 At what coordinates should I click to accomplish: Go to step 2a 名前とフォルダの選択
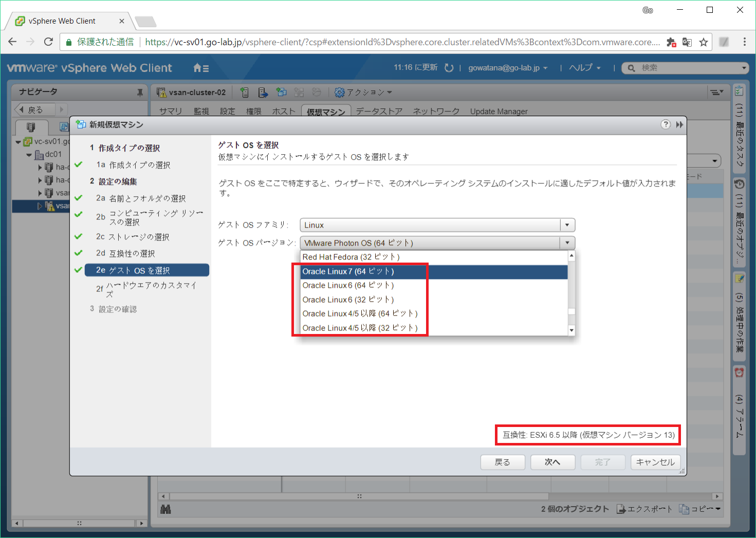coord(141,198)
